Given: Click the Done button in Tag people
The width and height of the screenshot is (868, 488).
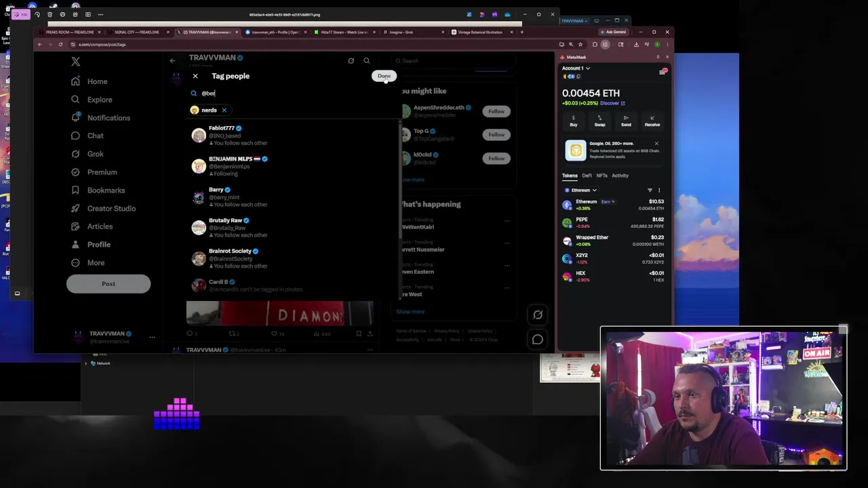Looking at the screenshot, I should click(x=384, y=76).
